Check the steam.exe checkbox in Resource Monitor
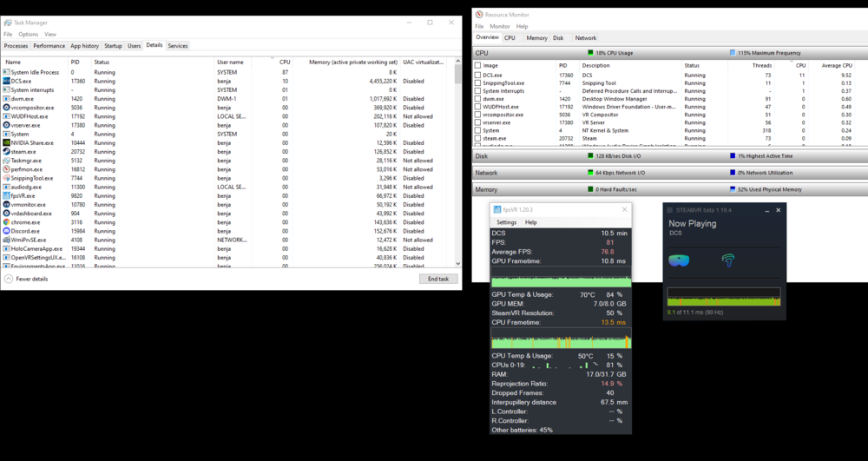Screen dimensions: 868x461 coord(477,138)
